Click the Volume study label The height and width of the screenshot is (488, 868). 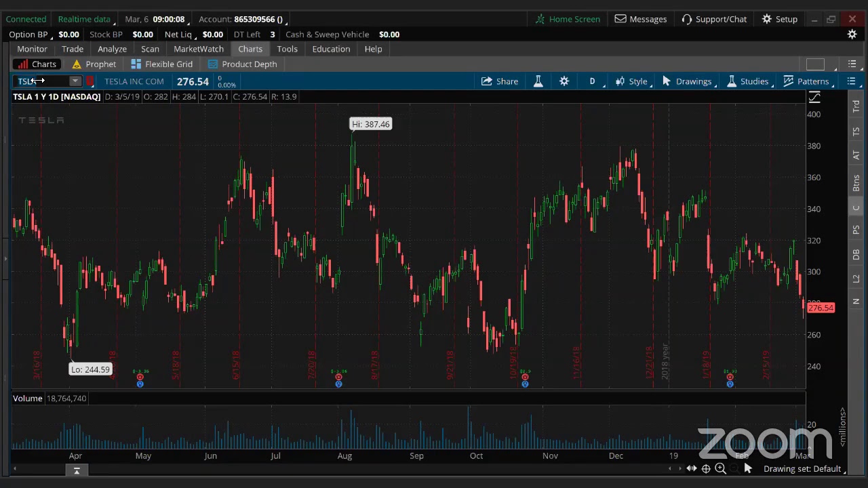[28, 399]
